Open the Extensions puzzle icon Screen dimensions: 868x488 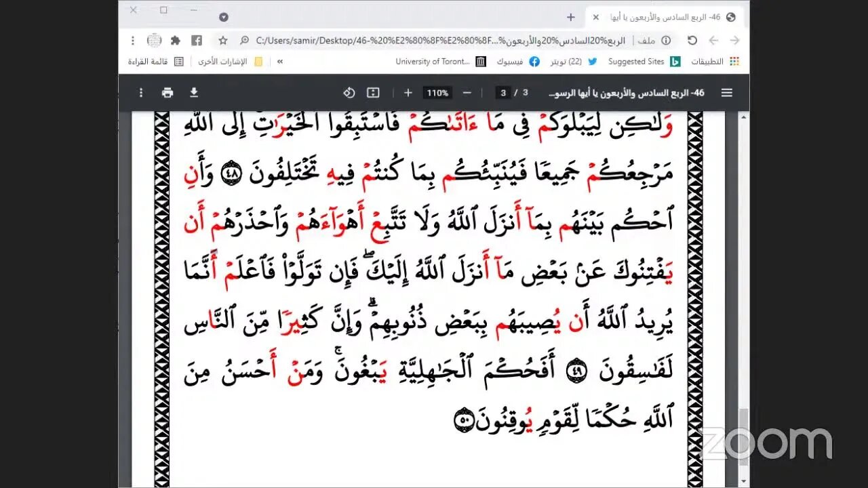(x=176, y=41)
